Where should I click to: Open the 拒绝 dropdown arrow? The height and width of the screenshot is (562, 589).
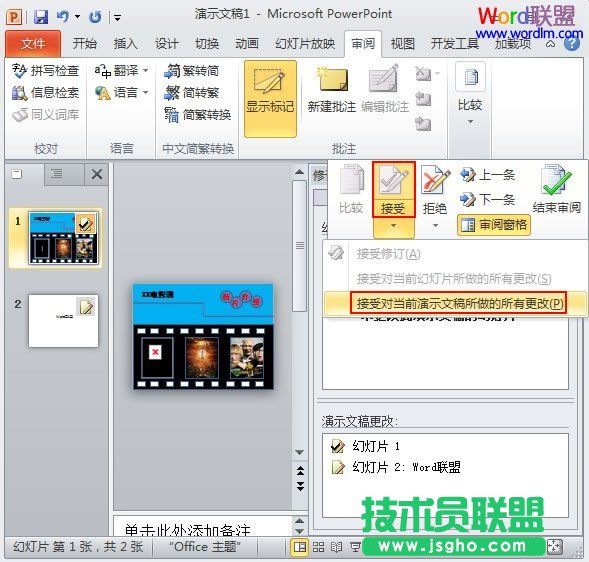pos(435,226)
